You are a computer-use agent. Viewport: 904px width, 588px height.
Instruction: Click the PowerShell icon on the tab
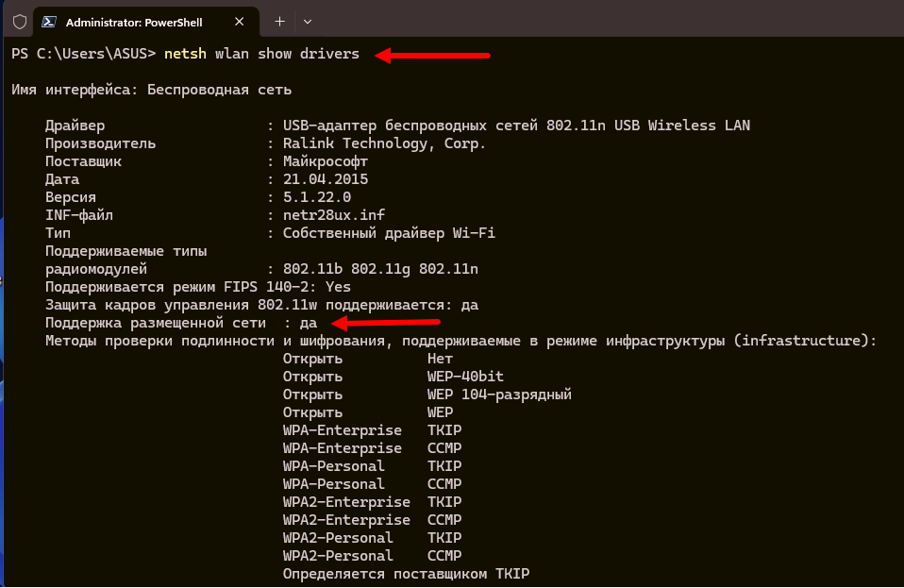[49, 21]
